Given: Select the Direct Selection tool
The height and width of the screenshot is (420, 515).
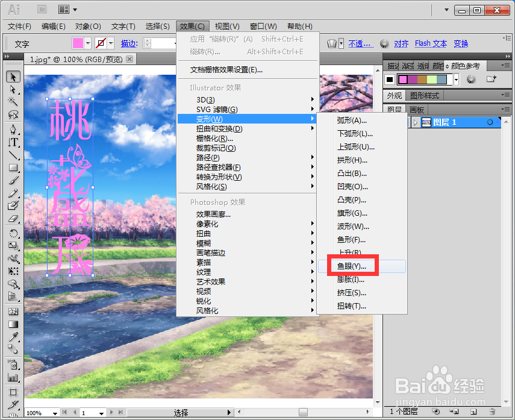Looking at the screenshot, I should click(13, 89).
